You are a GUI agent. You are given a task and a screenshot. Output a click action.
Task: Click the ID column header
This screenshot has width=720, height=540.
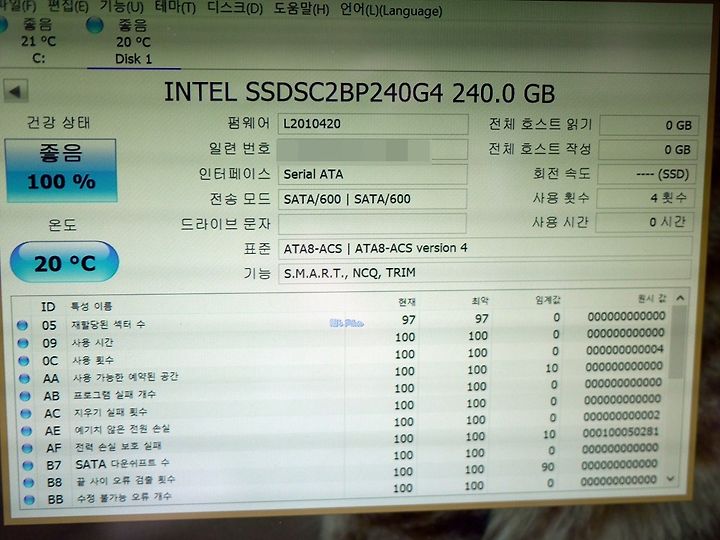point(48,307)
